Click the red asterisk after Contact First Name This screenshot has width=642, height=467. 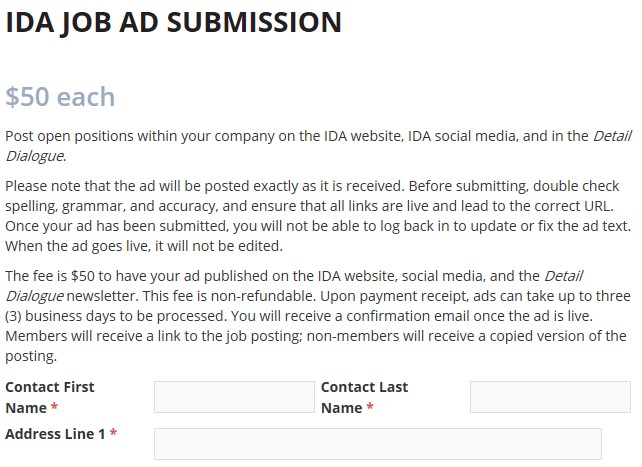(54, 407)
